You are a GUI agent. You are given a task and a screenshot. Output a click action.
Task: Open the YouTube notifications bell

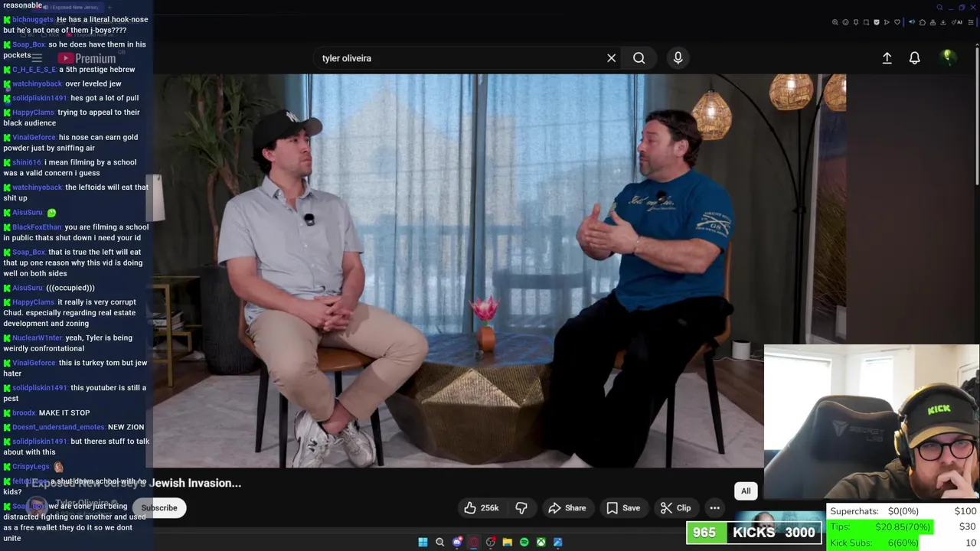click(x=914, y=58)
